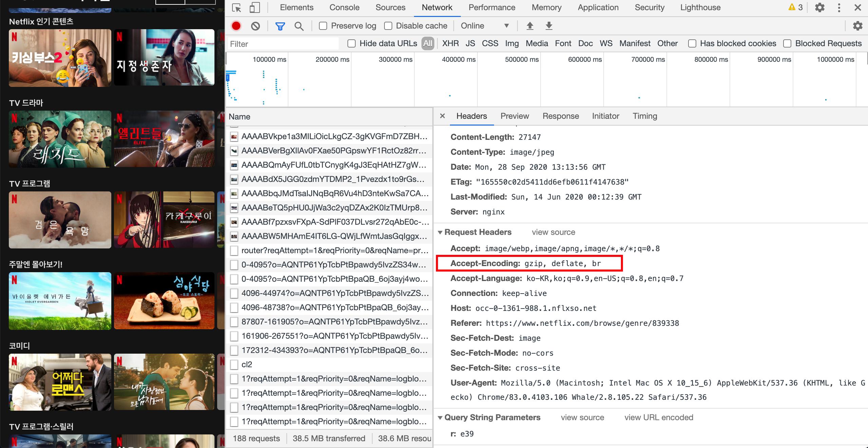
Task: Click view URL encoded link
Action: point(659,417)
